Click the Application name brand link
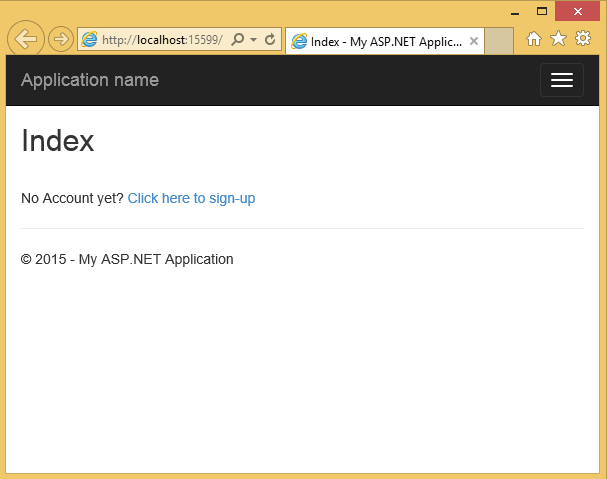The height and width of the screenshot is (479, 607). (x=90, y=80)
